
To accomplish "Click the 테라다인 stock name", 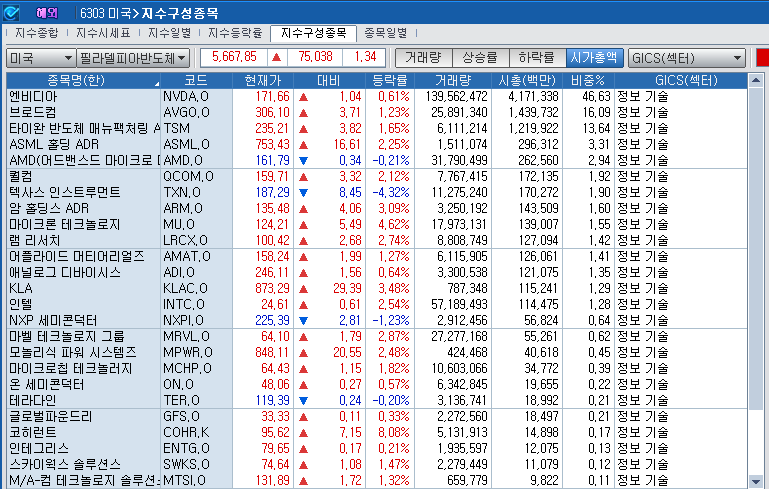I will coord(32,400).
